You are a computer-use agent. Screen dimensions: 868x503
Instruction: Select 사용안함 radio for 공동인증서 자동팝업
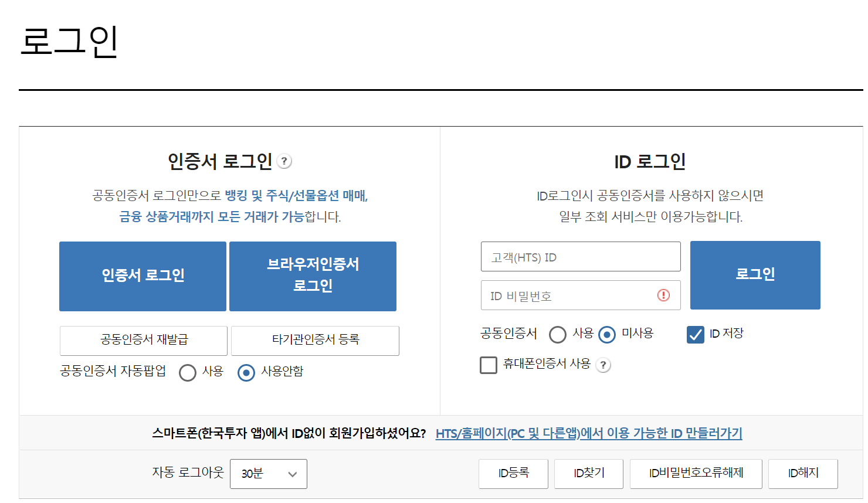[x=246, y=372]
